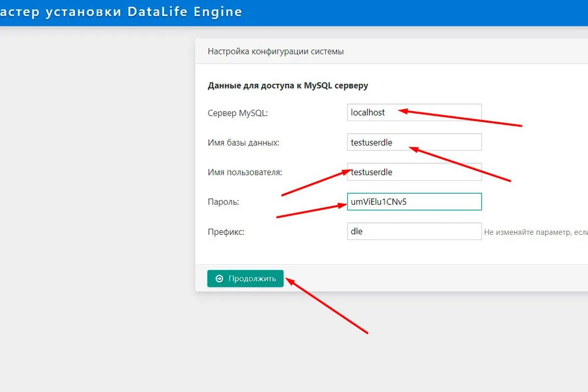Click the 'Пароль:' label
The width and height of the screenshot is (588, 392).
223,202
